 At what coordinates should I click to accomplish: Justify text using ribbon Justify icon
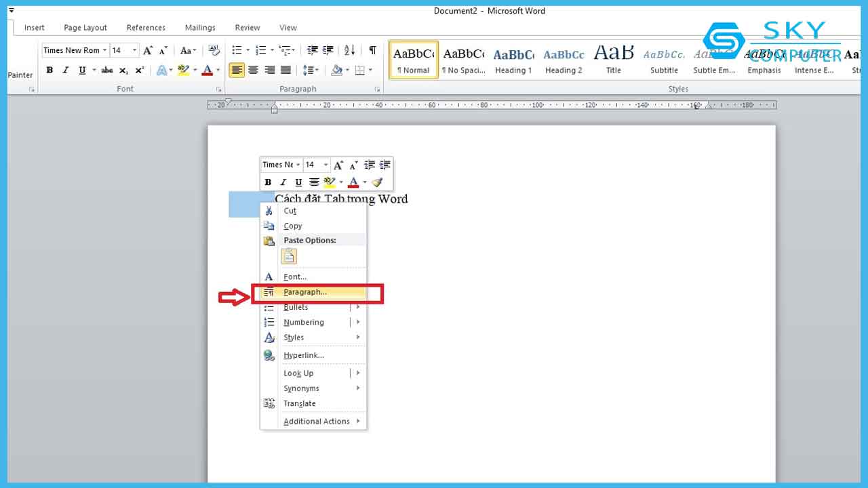(285, 70)
